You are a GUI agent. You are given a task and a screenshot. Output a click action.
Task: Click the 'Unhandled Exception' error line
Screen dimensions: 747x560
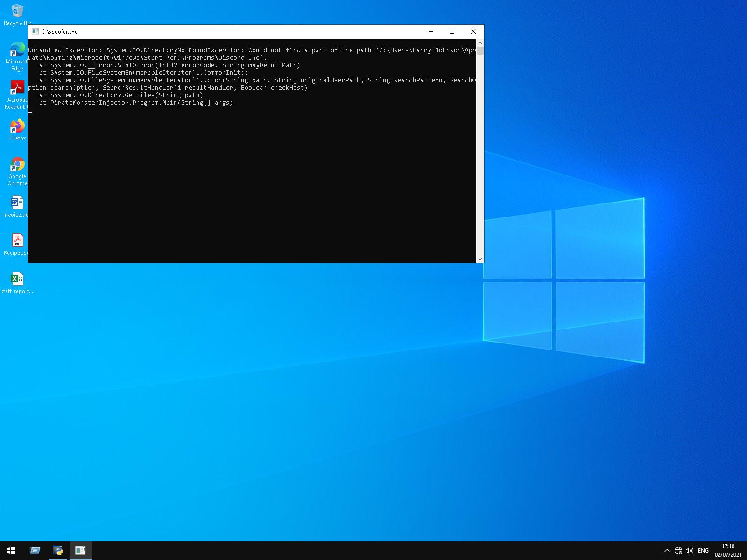pos(252,50)
